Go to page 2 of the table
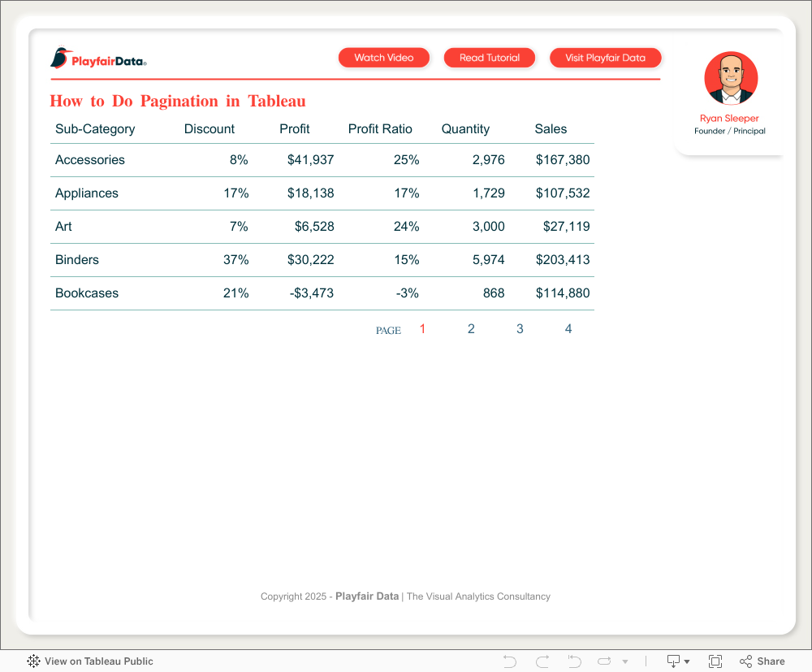The image size is (812, 672). (471, 329)
